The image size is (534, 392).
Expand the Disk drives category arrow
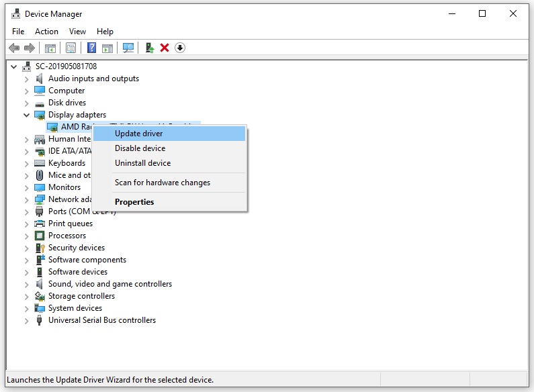pos(27,103)
